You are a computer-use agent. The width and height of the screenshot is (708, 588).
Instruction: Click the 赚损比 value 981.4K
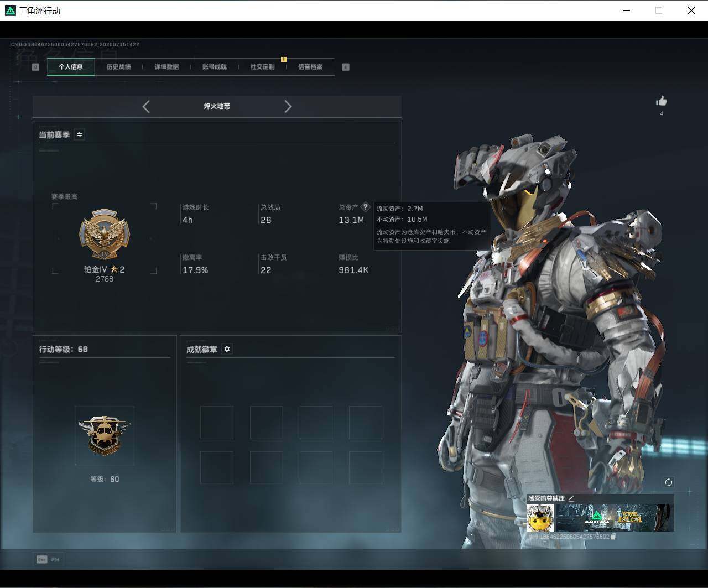tap(353, 270)
